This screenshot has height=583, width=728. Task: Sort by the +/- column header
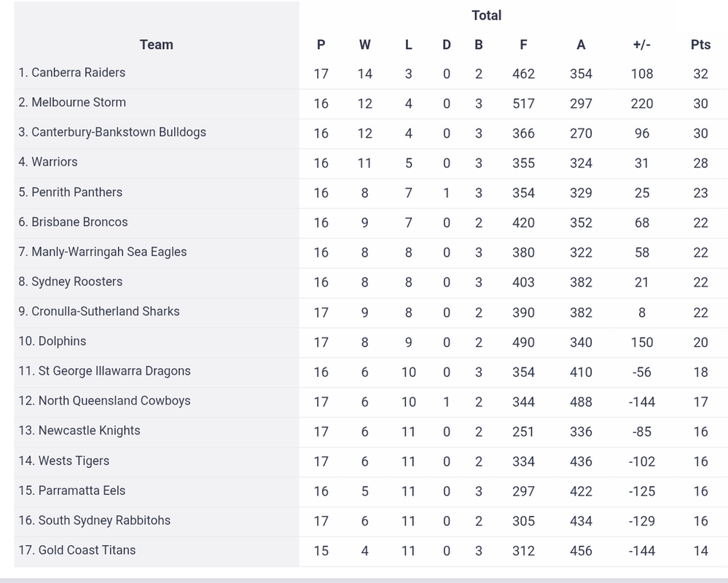(641, 44)
